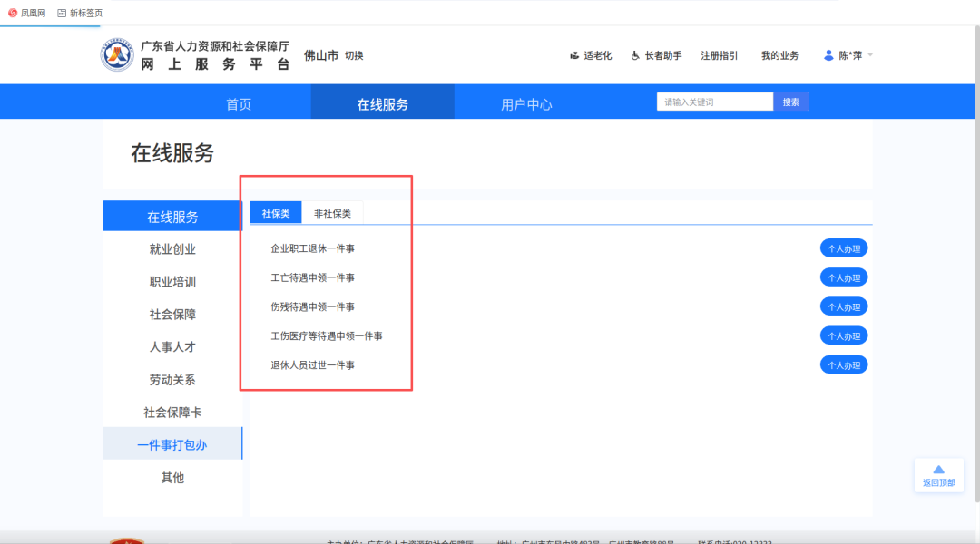Click 个人办理 for 退休人员过世一件事
Image resolution: width=980 pixels, height=544 pixels.
(x=844, y=364)
